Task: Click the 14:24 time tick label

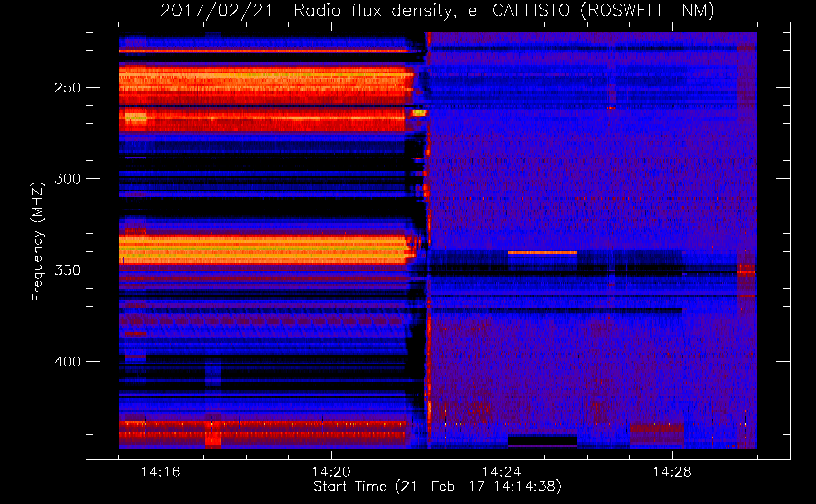Action: [x=501, y=472]
